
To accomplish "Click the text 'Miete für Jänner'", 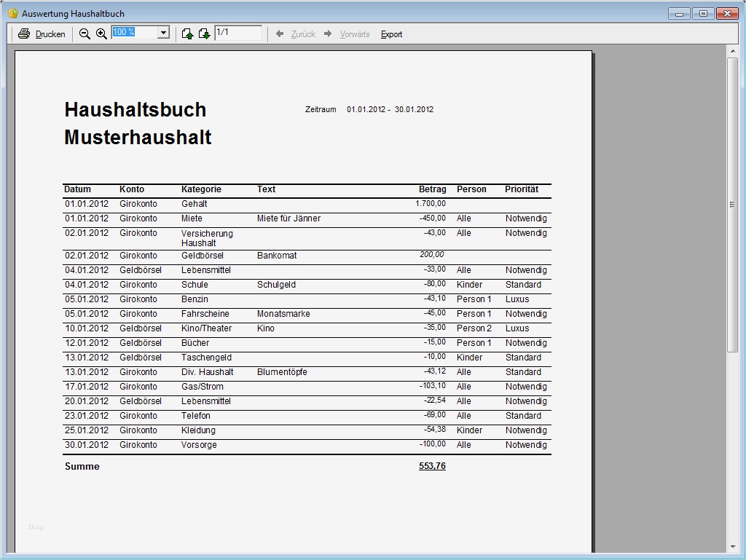I will click(288, 218).
